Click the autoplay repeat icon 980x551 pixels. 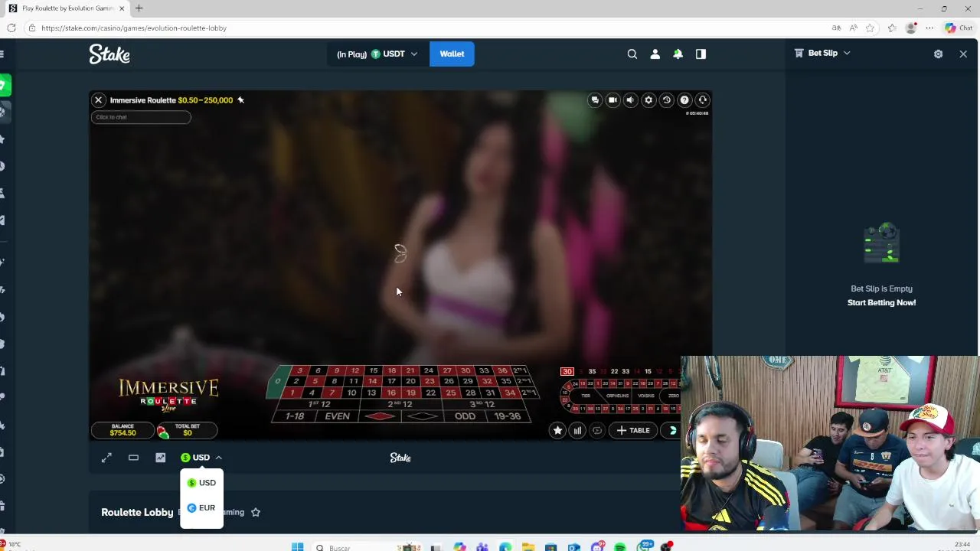click(597, 430)
